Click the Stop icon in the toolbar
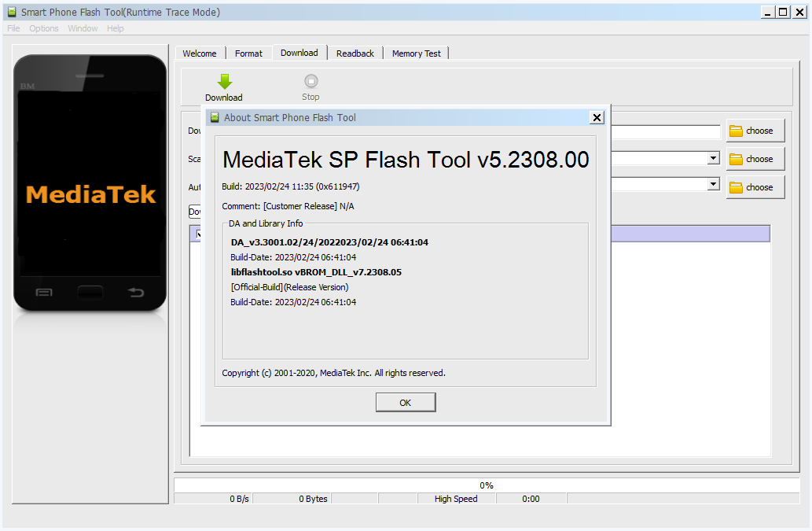The image size is (812, 531). (310, 81)
